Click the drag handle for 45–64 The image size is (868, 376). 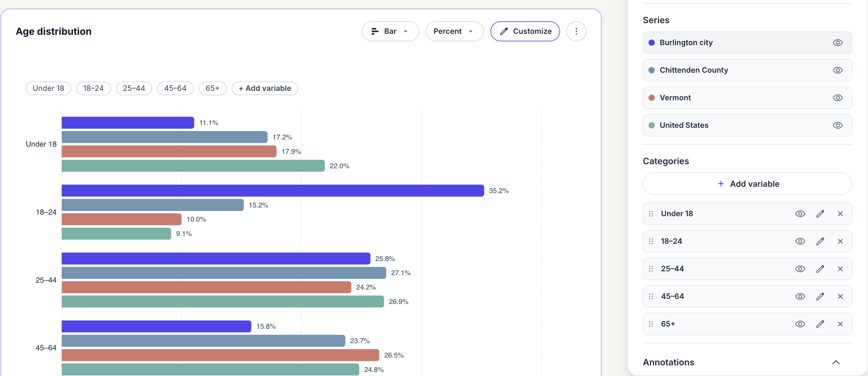[x=651, y=296]
